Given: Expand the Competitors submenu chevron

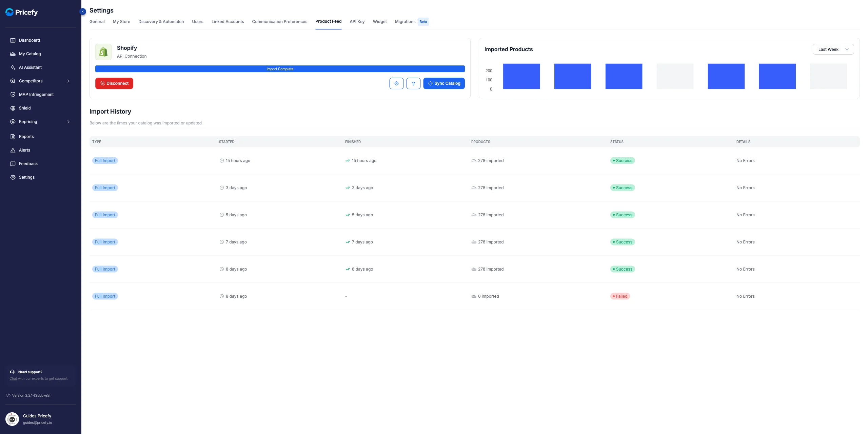Looking at the screenshot, I should 68,81.
